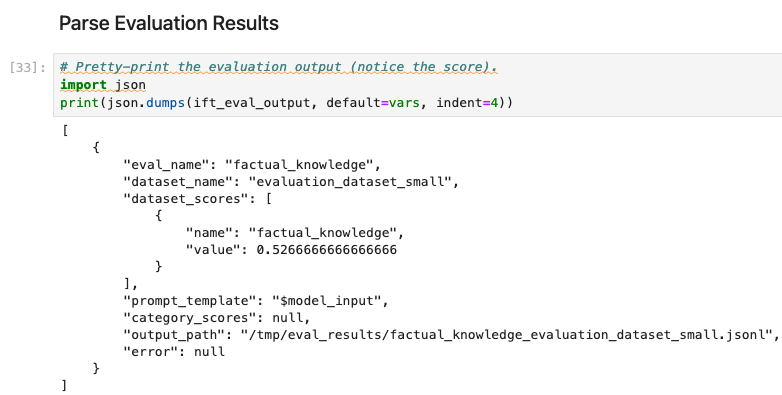The height and width of the screenshot is (395, 782).
Task: Click the dumps function name in code
Action: (x=166, y=103)
